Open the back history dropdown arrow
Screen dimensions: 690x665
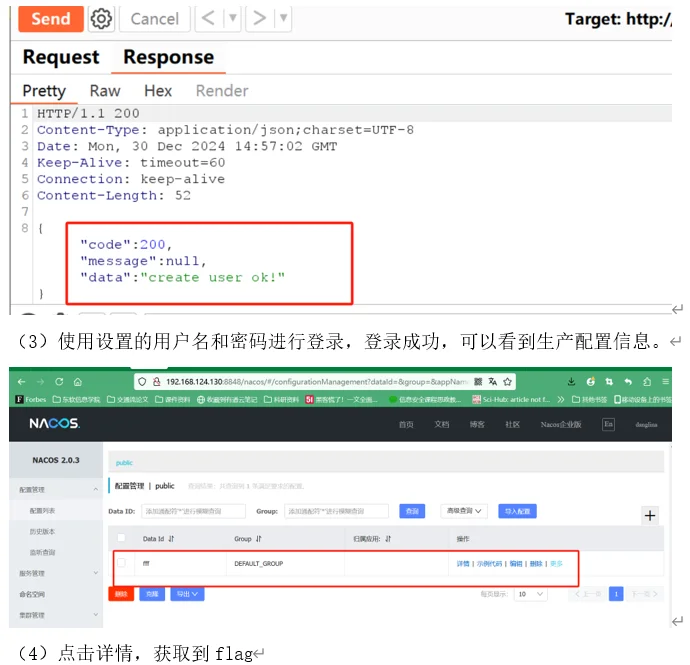(x=233, y=18)
